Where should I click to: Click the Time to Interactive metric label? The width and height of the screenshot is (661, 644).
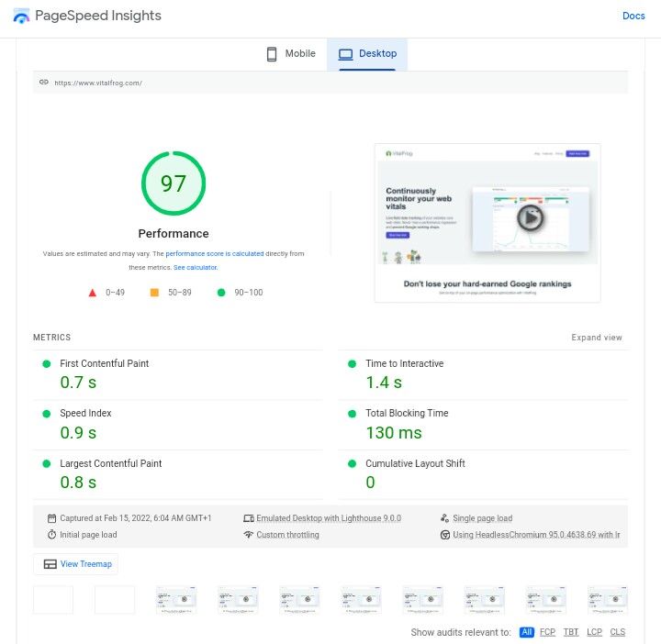coord(404,363)
